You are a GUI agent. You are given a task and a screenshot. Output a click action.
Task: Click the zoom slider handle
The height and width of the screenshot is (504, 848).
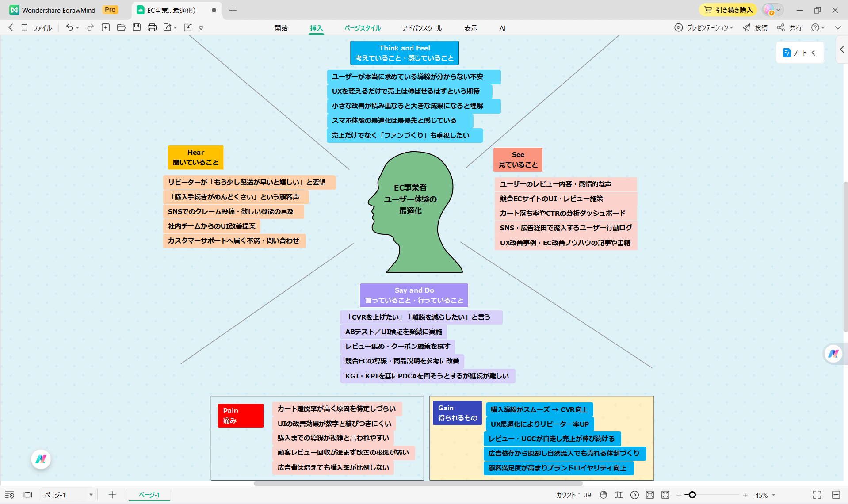(x=692, y=495)
